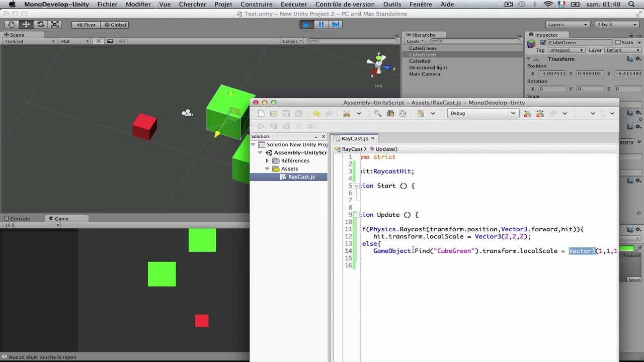Collapse the Assets folder node
This screenshot has width=644, height=362.
[268, 169]
